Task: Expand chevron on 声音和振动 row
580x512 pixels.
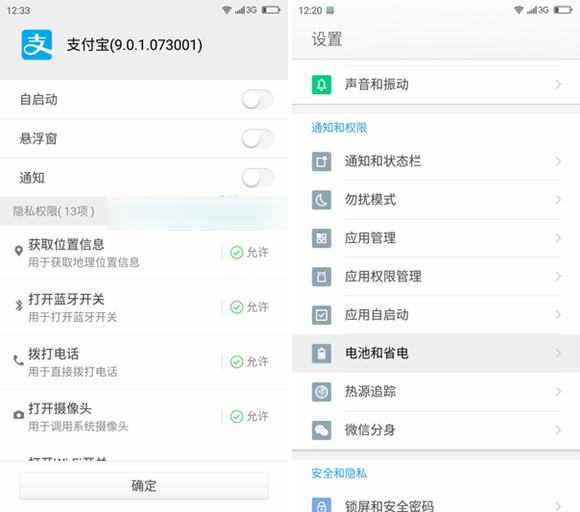Action: (558, 85)
